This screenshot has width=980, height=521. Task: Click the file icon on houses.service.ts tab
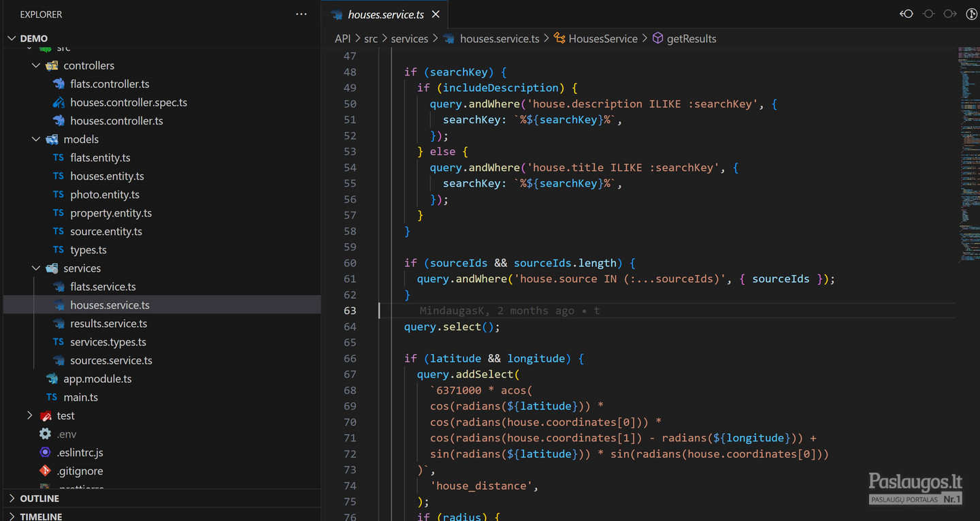tap(337, 14)
